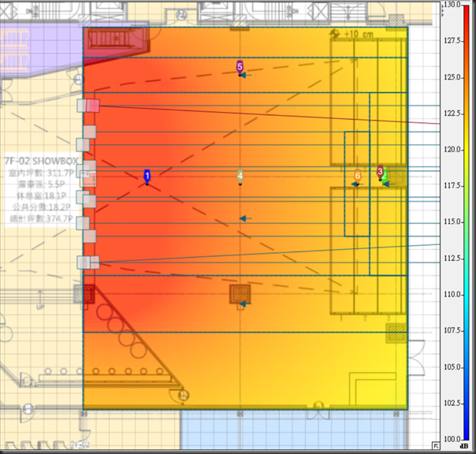The width and height of the screenshot is (476, 454).
Task: Click the '112.5' legend value
Action: 452,258
